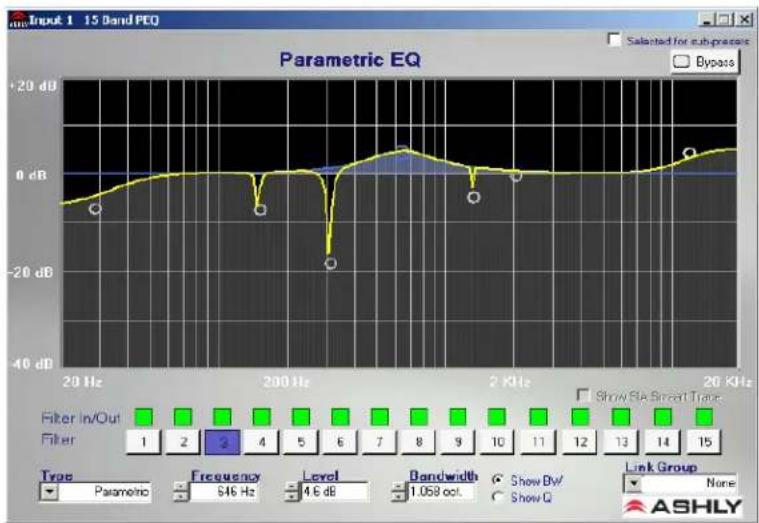Toggle filter 8 In/Out green indicator
Viewport: 759px width, 523px height.
419,416
